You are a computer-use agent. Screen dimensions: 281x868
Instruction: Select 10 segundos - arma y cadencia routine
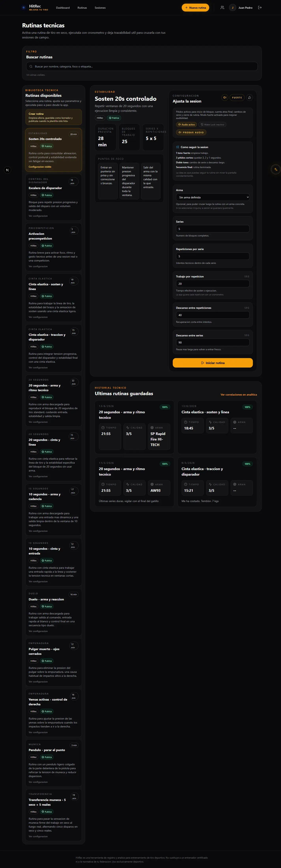click(x=54, y=510)
